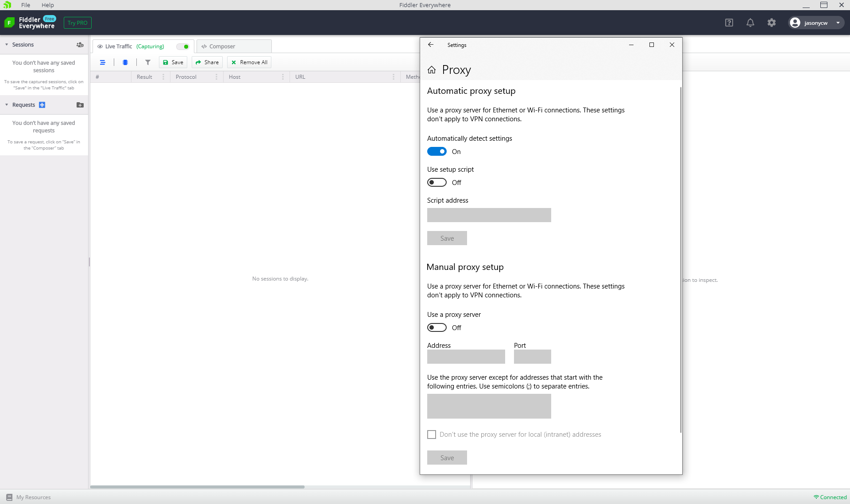Turn on the Use setup script toggle
850x504 pixels.
[437, 183]
